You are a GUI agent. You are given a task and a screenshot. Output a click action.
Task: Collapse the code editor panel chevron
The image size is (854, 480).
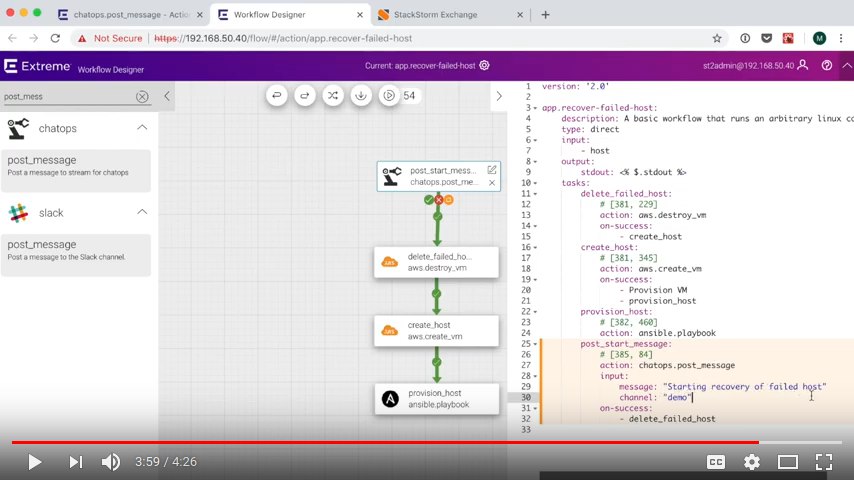pos(499,96)
